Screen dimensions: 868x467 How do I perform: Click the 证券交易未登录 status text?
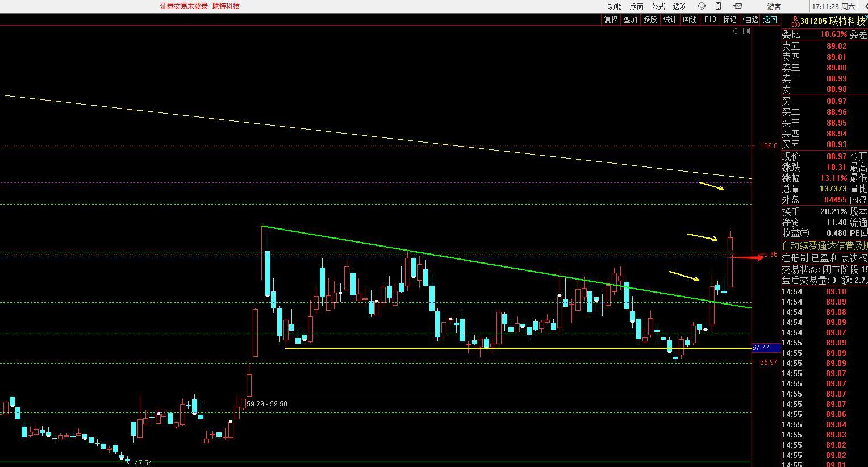183,6
